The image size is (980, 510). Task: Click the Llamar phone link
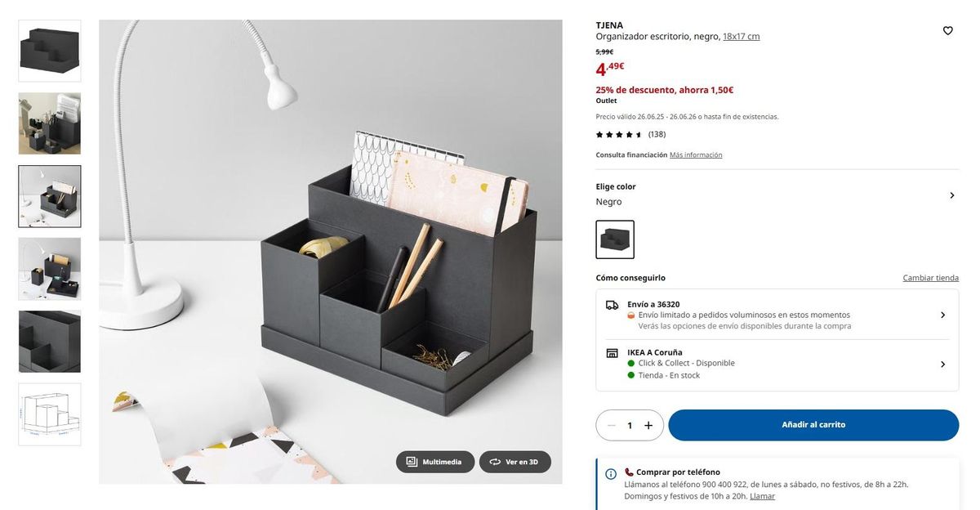(762, 496)
